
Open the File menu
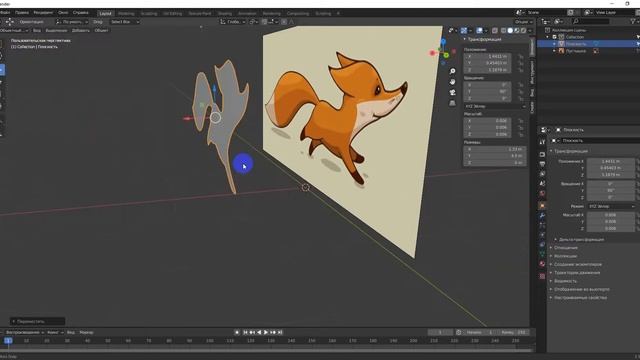[5, 13]
